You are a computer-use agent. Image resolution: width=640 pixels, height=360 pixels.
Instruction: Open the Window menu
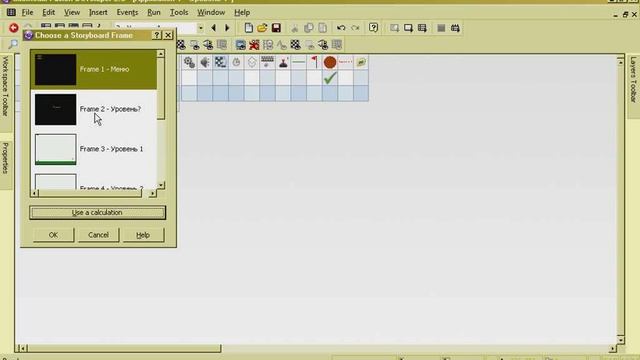pyautogui.click(x=211, y=12)
